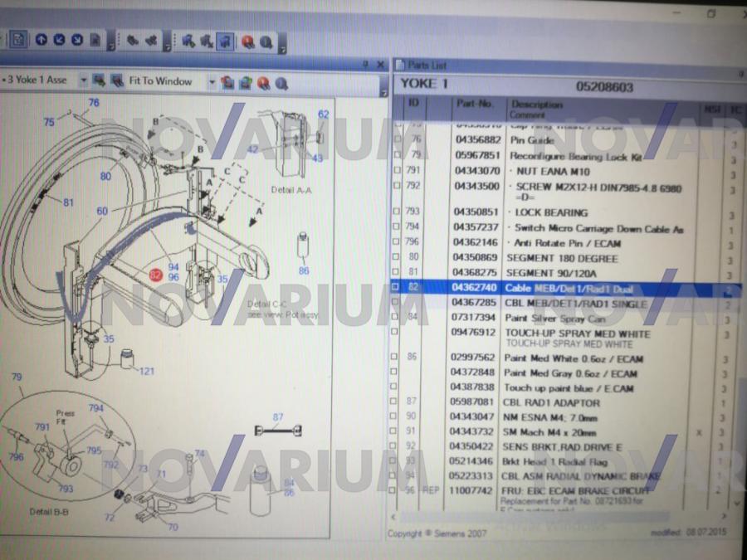The image size is (747, 560).
Task: Click the Description column header
Action: [536, 105]
